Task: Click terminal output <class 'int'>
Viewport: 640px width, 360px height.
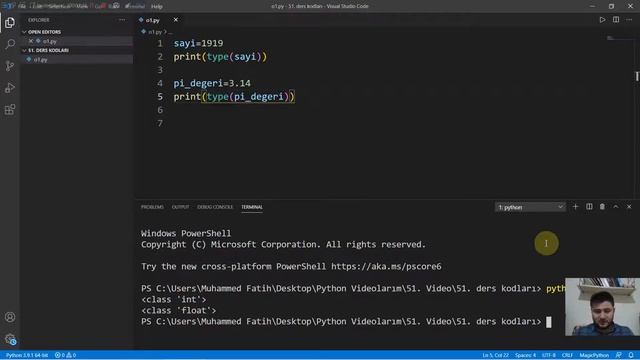Action: [173, 300]
